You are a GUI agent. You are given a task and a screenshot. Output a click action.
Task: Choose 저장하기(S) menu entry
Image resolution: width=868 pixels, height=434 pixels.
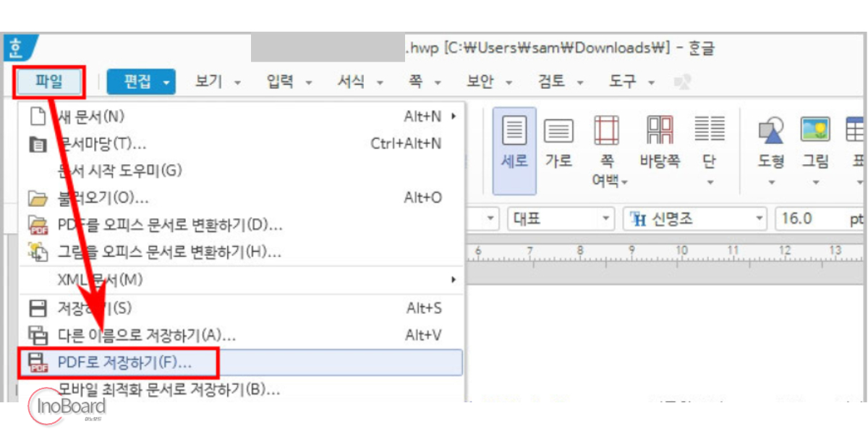(241, 308)
